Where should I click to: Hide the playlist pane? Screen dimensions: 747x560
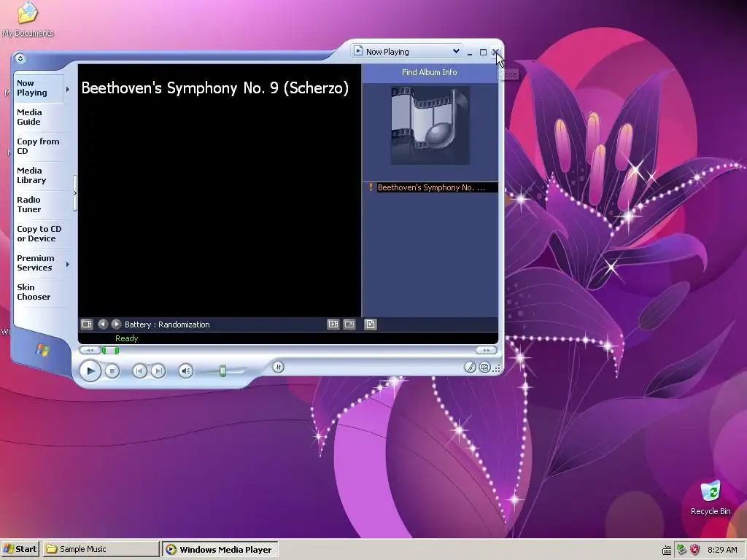[x=370, y=324]
